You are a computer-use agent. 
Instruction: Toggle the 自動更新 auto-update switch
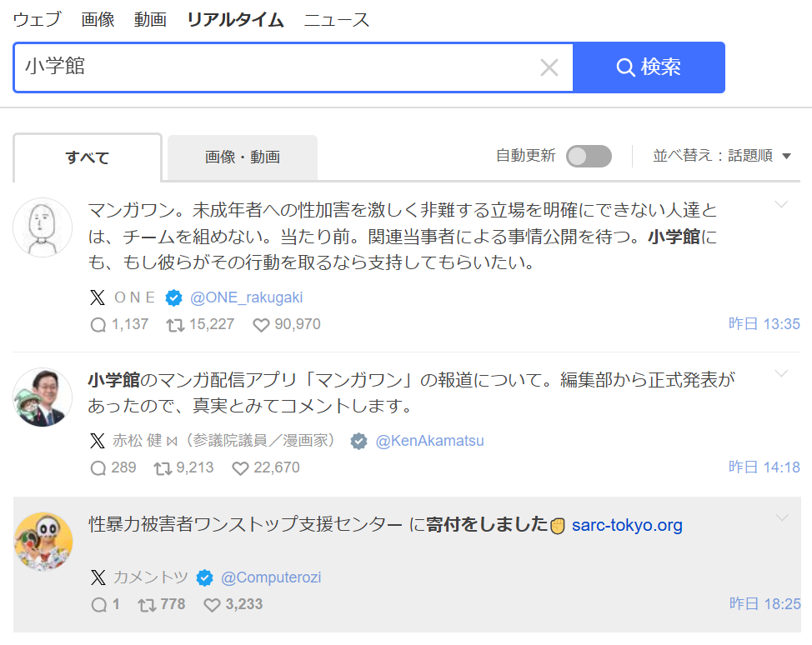click(589, 156)
